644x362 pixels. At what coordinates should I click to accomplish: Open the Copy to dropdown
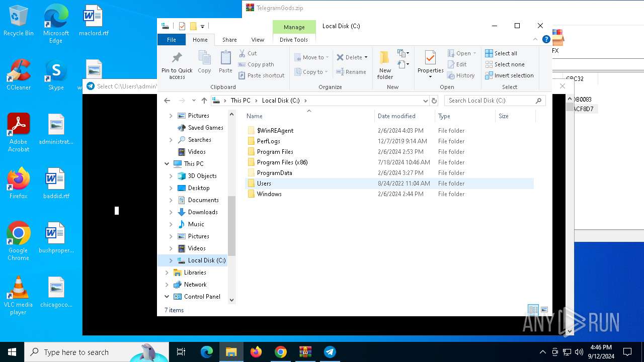click(312, 72)
